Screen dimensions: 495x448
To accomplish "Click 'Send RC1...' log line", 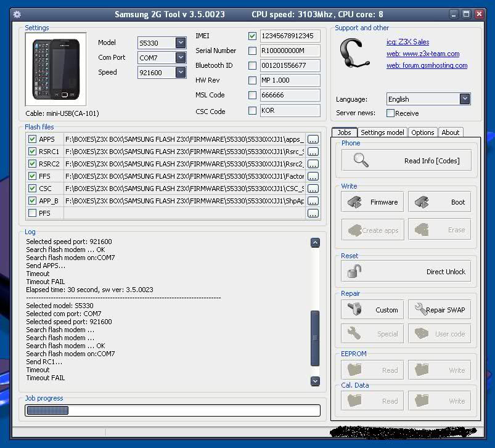I will tap(44, 362).
